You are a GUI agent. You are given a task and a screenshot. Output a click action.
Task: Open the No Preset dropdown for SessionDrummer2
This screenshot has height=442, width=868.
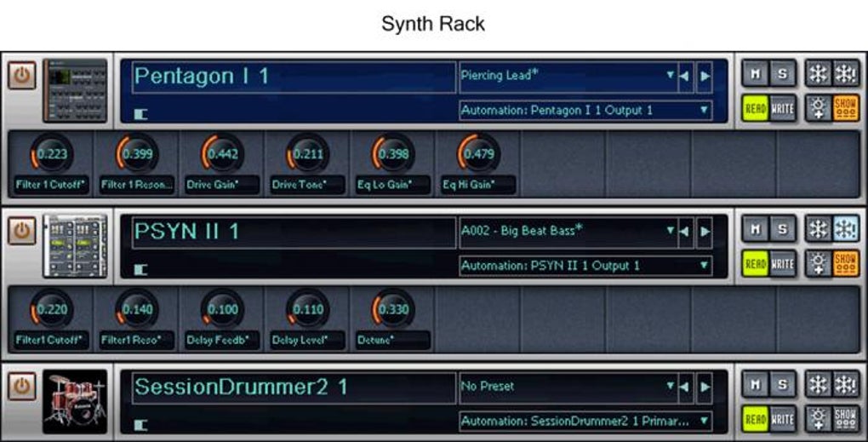[x=568, y=387]
